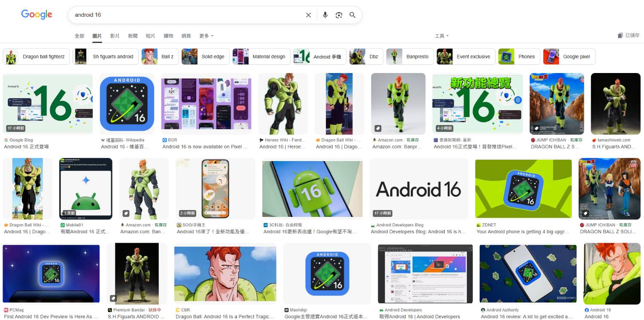644x320 pixels.
Task: Start voice search with microphone icon
Action: 325,15
